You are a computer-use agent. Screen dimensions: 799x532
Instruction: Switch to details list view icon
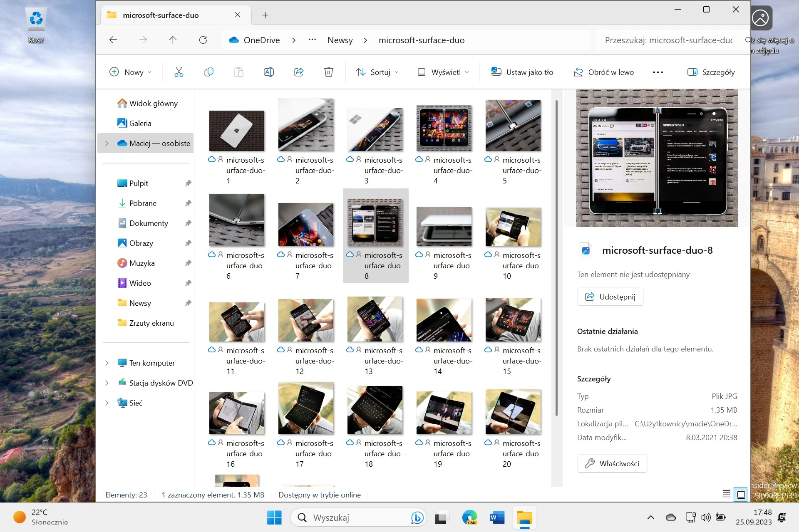pyautogui.click(x=727, y=494)
